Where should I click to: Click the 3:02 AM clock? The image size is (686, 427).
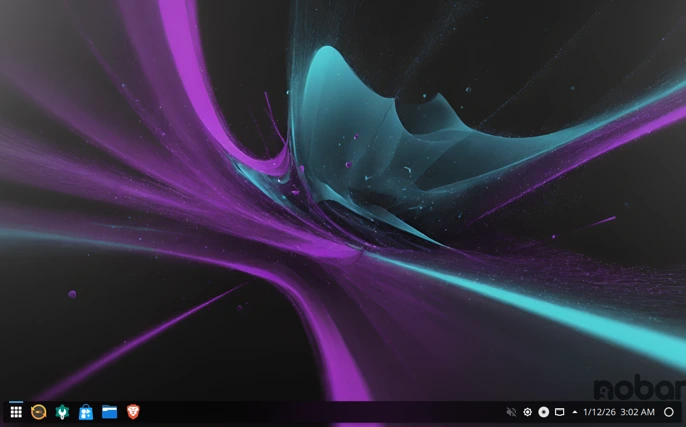click(x=637, y=412)
